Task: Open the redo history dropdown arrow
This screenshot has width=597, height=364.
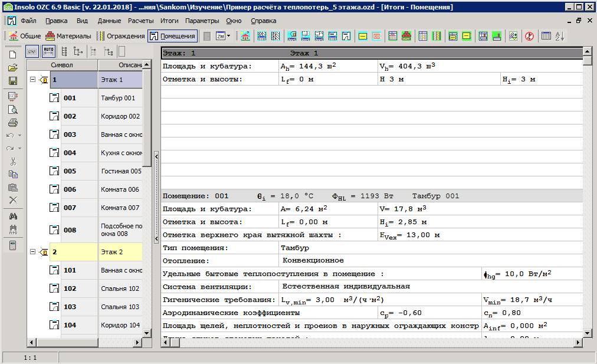Action: click(20, 149)
